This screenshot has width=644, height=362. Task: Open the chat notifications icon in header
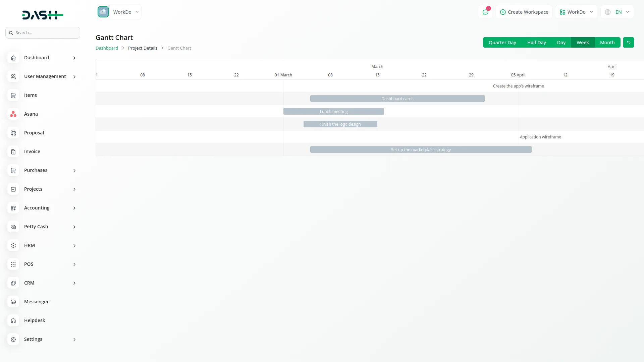pyautogui.click(x=485, y=12)
